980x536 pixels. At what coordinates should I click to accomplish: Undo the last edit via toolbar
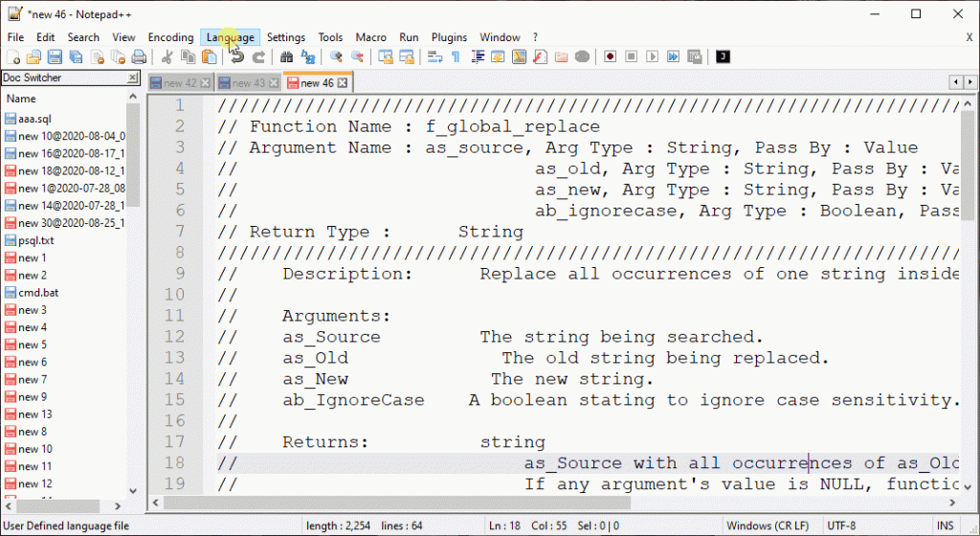pos(237,56)
